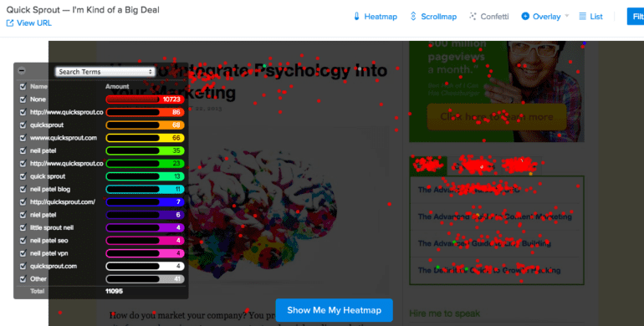This screenshot has height=326, width=644.
Task: Open The Advanced Guide to Link Building link
Action: coord(484,243)
